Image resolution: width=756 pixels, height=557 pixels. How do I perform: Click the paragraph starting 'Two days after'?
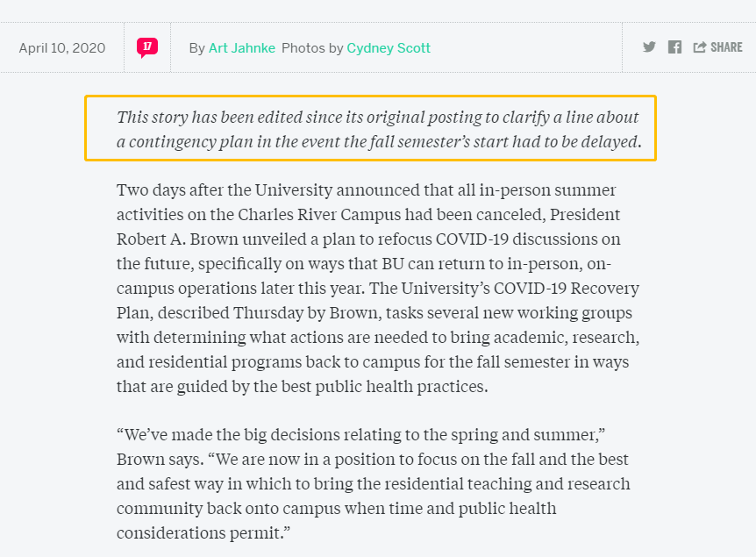pos(378,288)
